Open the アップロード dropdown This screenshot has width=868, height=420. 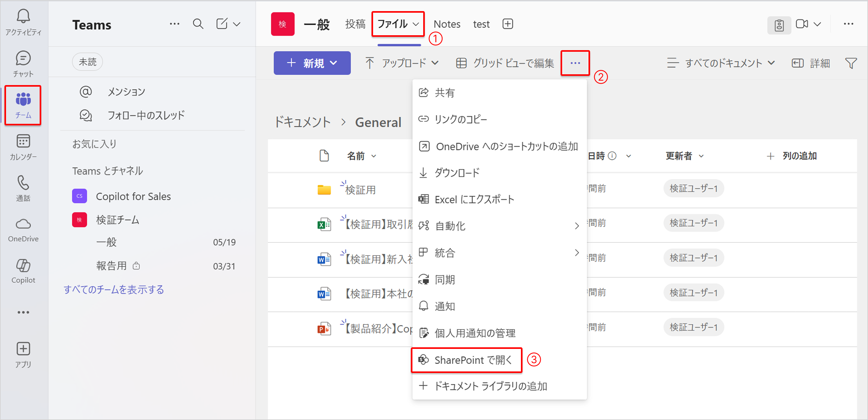tap(402, 63)
